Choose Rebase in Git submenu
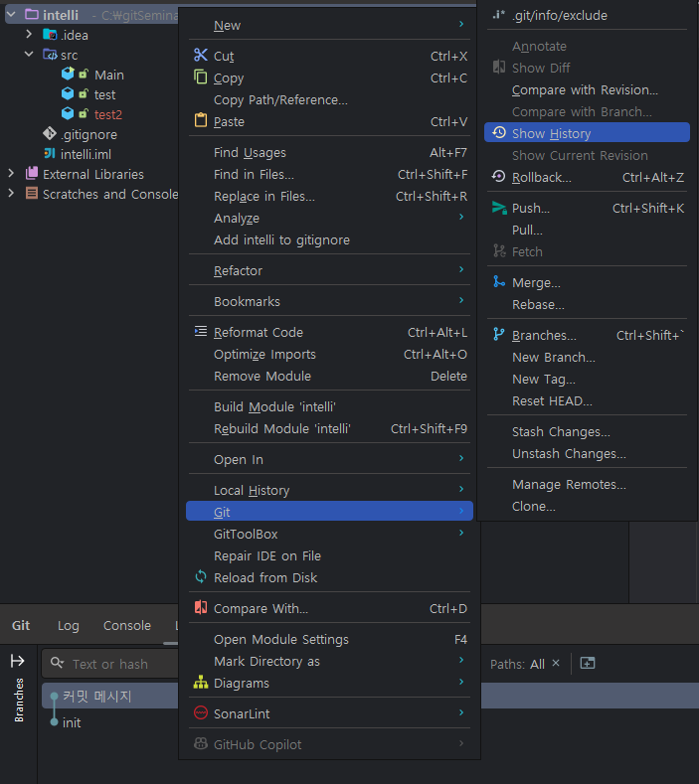 587,304
